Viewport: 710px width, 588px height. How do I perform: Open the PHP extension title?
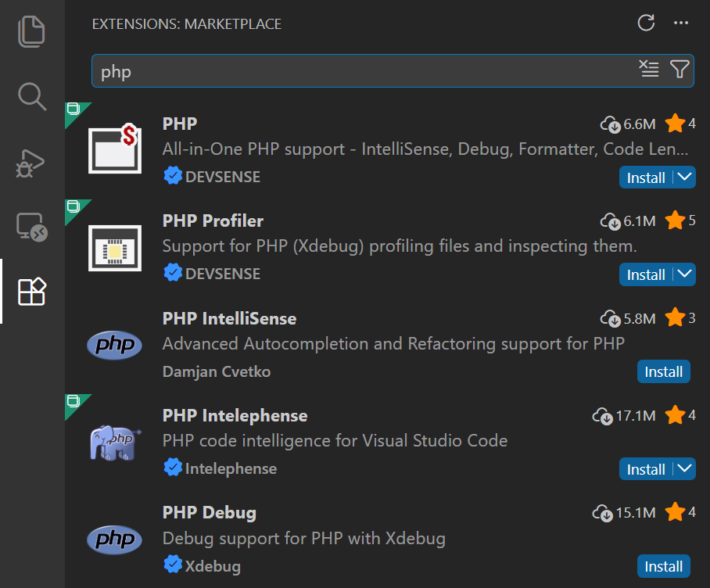pyautogui.click(x=180, y=124)
